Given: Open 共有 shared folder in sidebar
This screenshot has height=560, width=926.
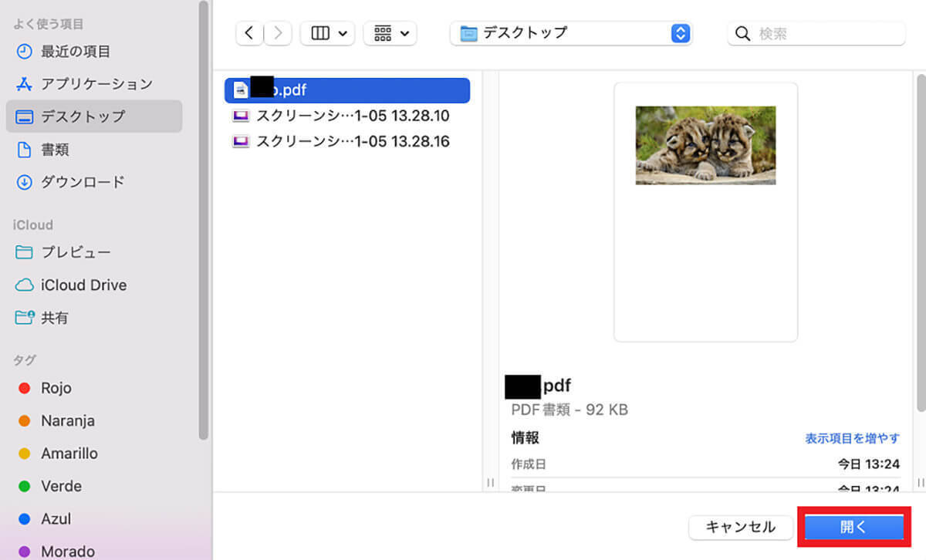Looking at the screenshot, I should (54, 317).
